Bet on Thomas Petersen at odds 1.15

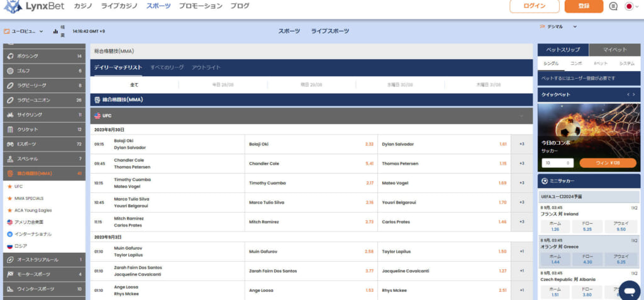pyautogui.click(x=444, y=164)
